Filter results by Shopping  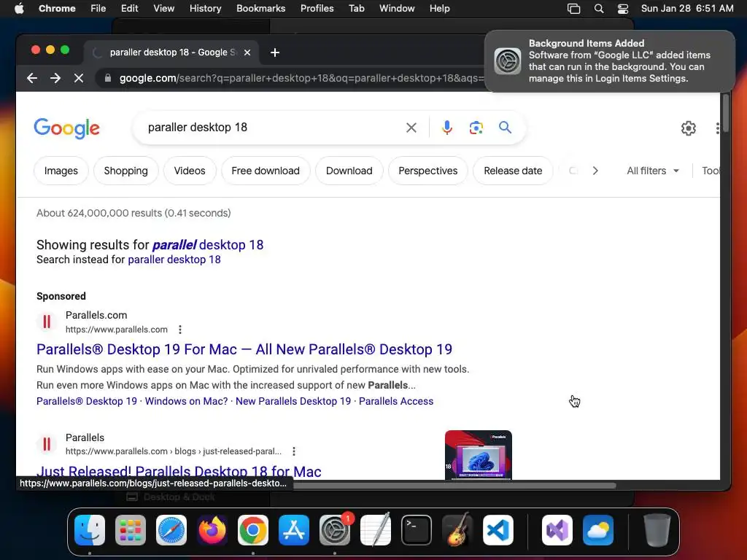click(x=125, y=171)
